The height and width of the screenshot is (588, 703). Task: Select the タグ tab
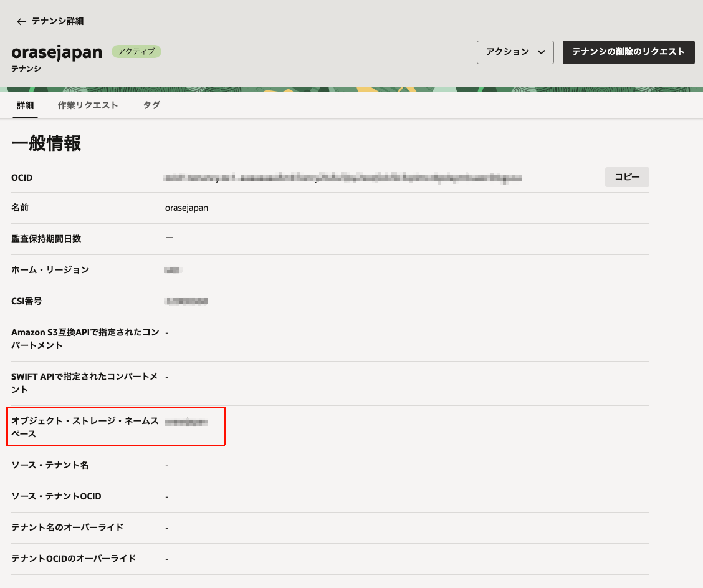tap(151, 105)
